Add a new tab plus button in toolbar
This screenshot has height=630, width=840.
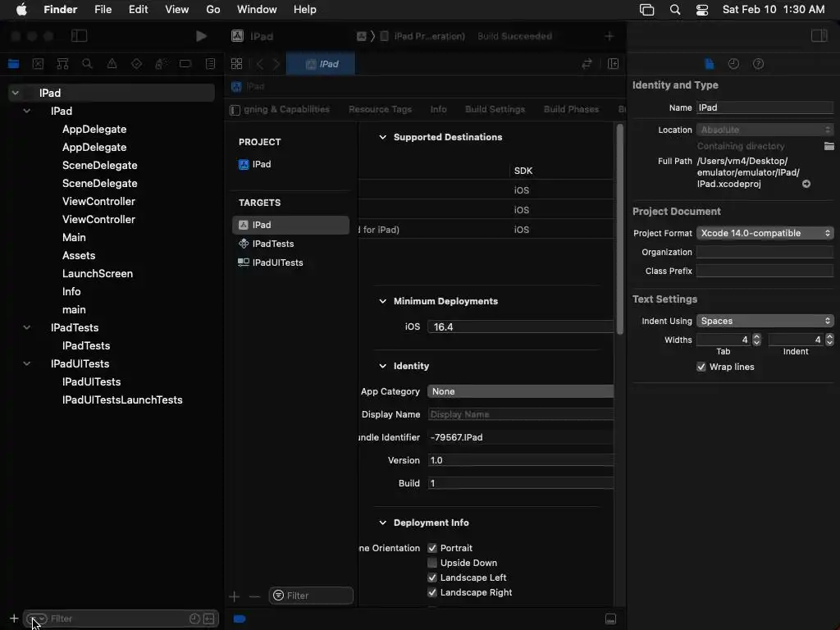click(609, 36)
